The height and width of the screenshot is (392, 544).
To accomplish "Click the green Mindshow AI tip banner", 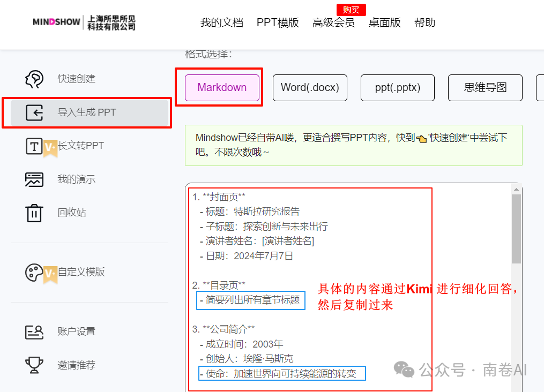I will (x=354, y=145).
